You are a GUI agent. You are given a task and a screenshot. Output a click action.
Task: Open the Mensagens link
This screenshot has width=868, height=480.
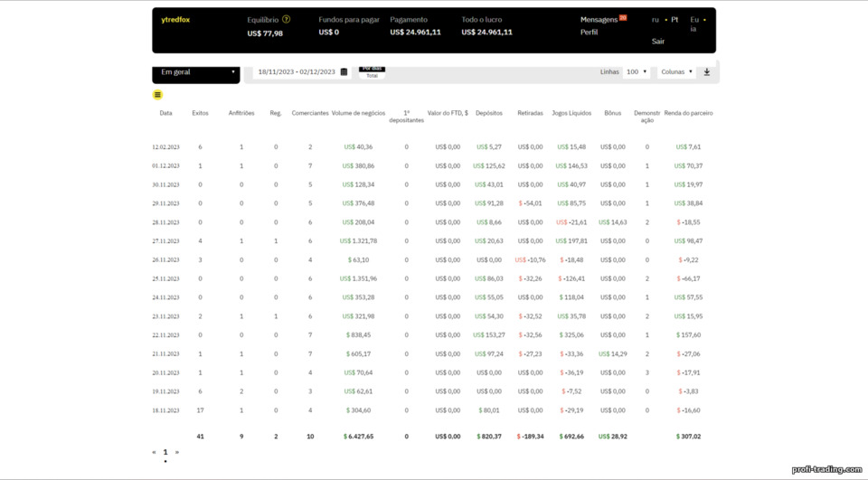599,19
